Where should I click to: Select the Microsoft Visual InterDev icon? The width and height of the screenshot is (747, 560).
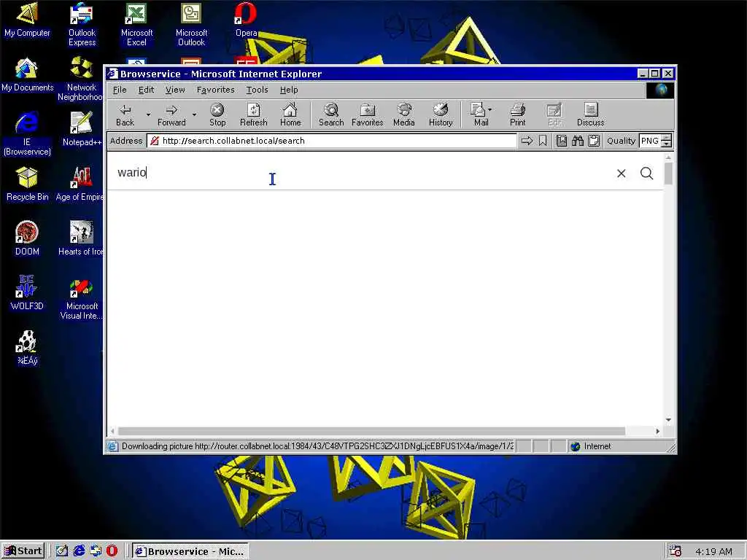[81, 297]
